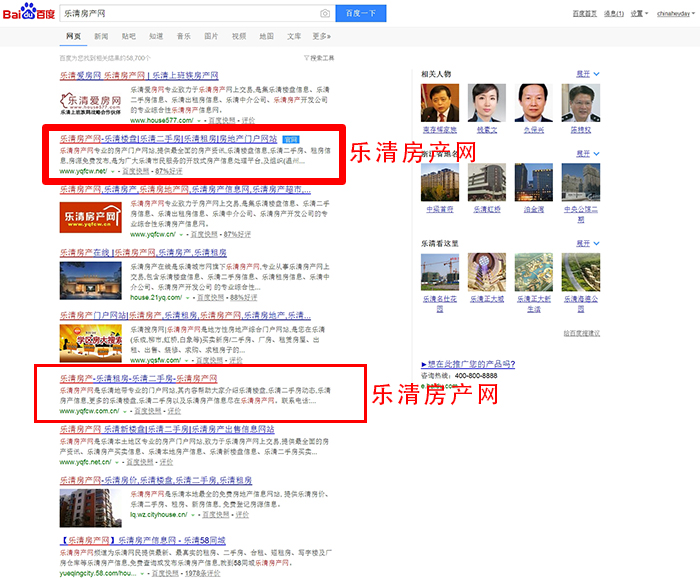This screenshot has width=700, height=578.
Task: Click the 乐清正大城 atrium photo
Action: pyautogui.click(x=487, y=272)
